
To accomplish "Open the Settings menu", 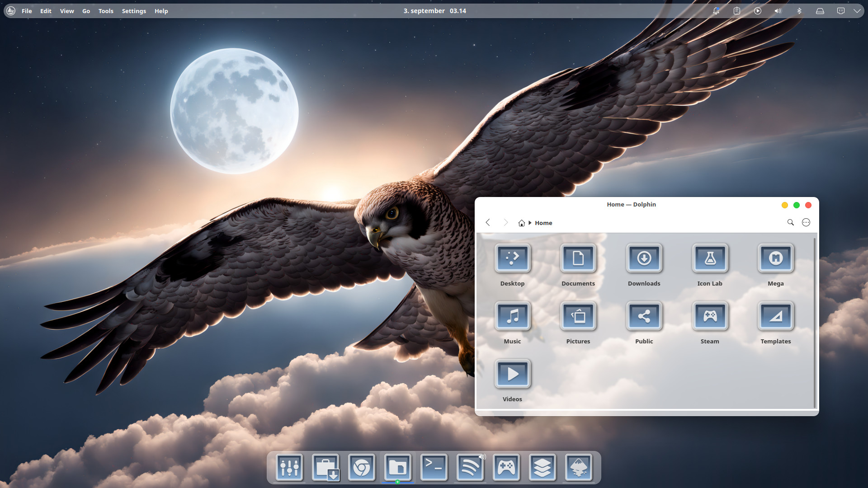I will (134, 11).
